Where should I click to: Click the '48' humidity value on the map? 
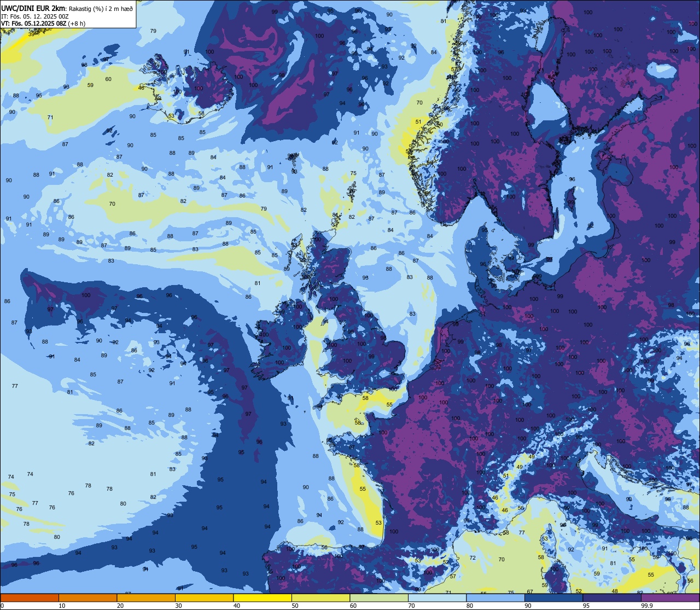click(x=615, y=591)
